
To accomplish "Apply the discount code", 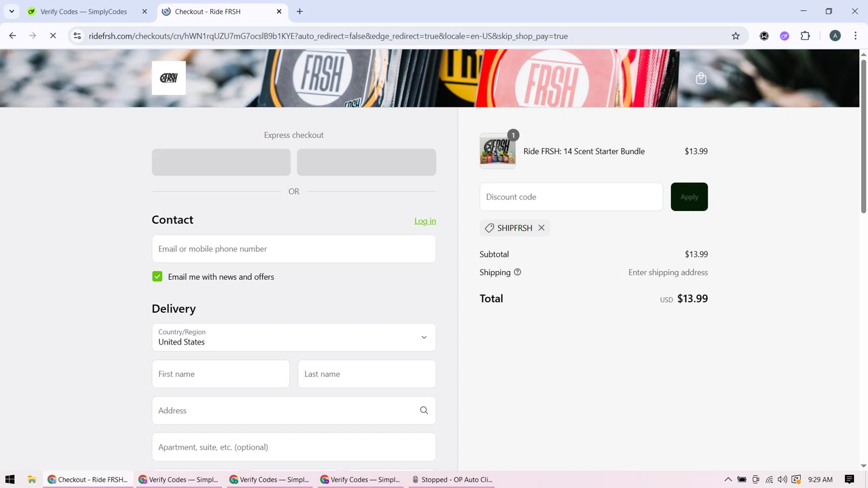I will click(689, 197).
